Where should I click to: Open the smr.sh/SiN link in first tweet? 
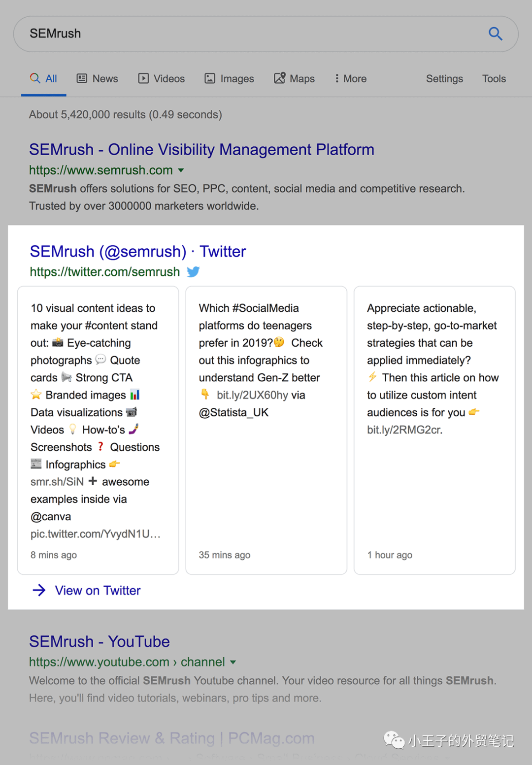coord(57,482)
